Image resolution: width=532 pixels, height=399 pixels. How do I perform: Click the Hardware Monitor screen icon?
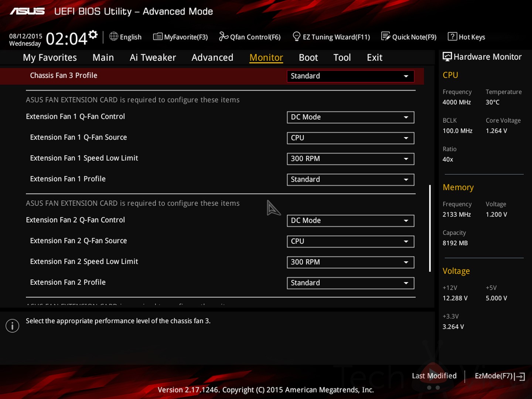click(x=447, y=57)
